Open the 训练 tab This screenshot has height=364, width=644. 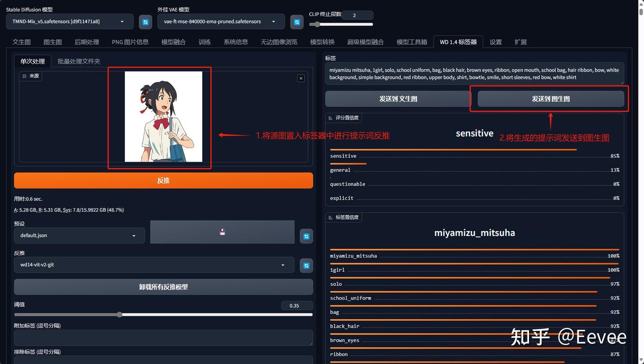(x=204, y=42)
